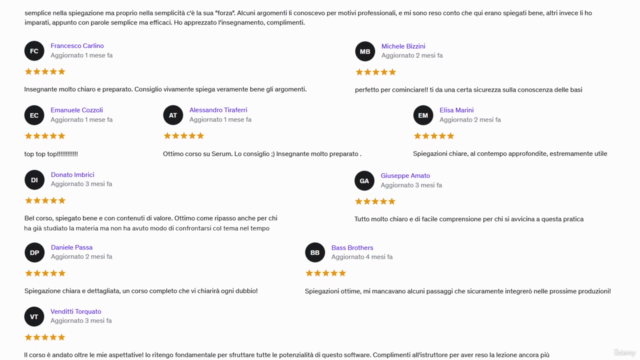Click the EM avatar for Elisa Marini
The image size is (640, 360).
(423, 116)
